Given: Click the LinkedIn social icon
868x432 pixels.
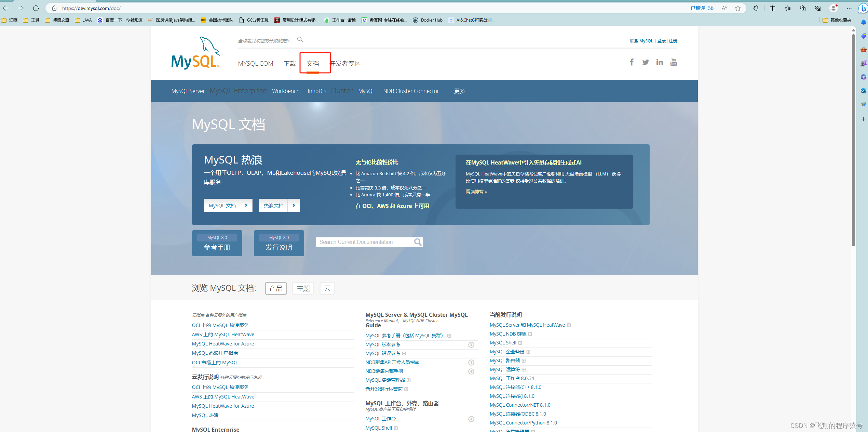Looking at the screenshot, I should [659, 62].
